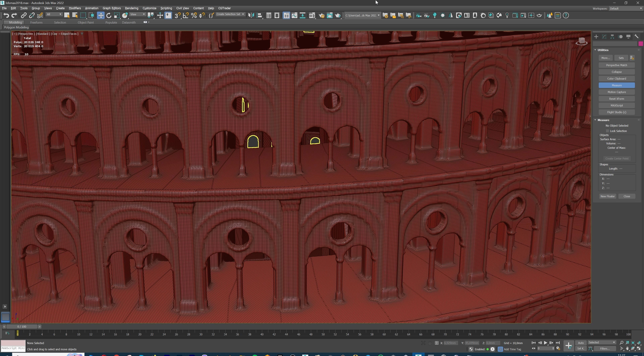
Task: Toggle Spinner Snap
Action: point(202,15)
